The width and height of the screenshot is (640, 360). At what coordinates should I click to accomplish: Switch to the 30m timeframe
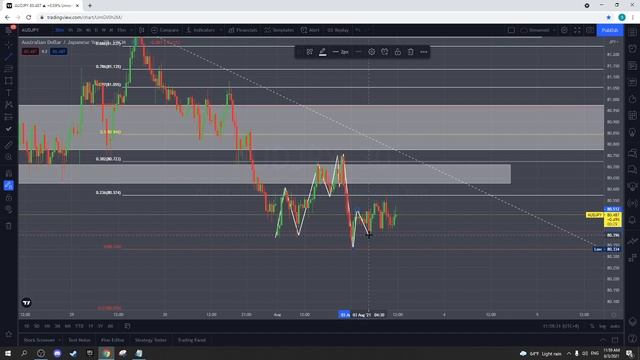(x=60, y=30)
